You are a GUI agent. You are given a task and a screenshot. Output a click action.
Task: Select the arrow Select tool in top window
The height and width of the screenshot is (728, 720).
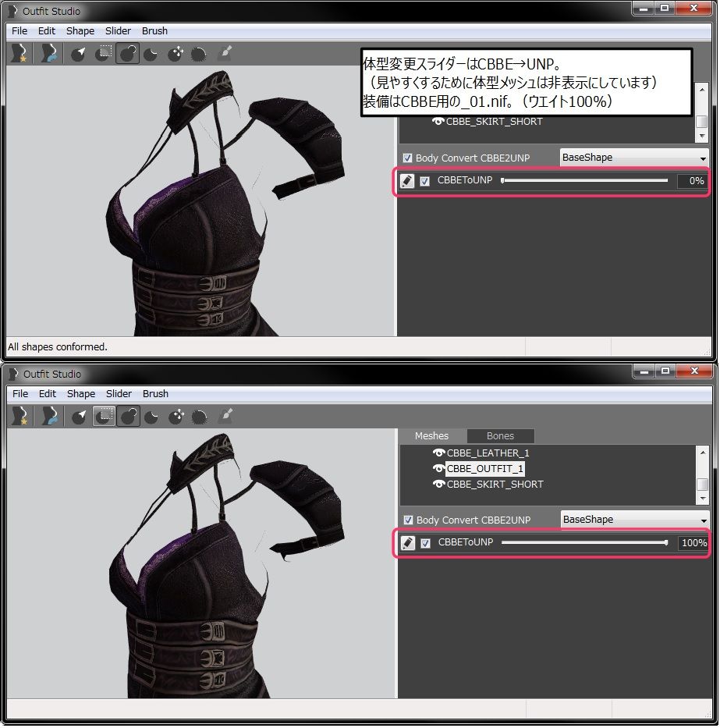[x=79, y=54]
